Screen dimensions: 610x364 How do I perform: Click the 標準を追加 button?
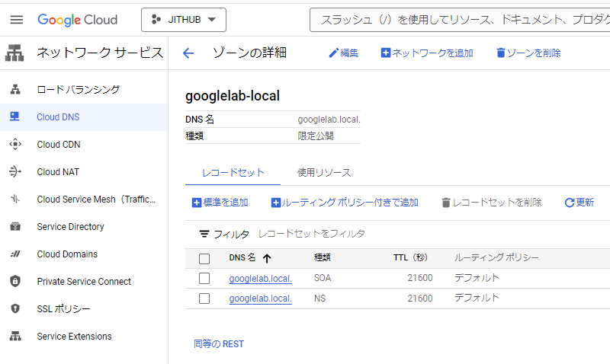pos(220,203)
